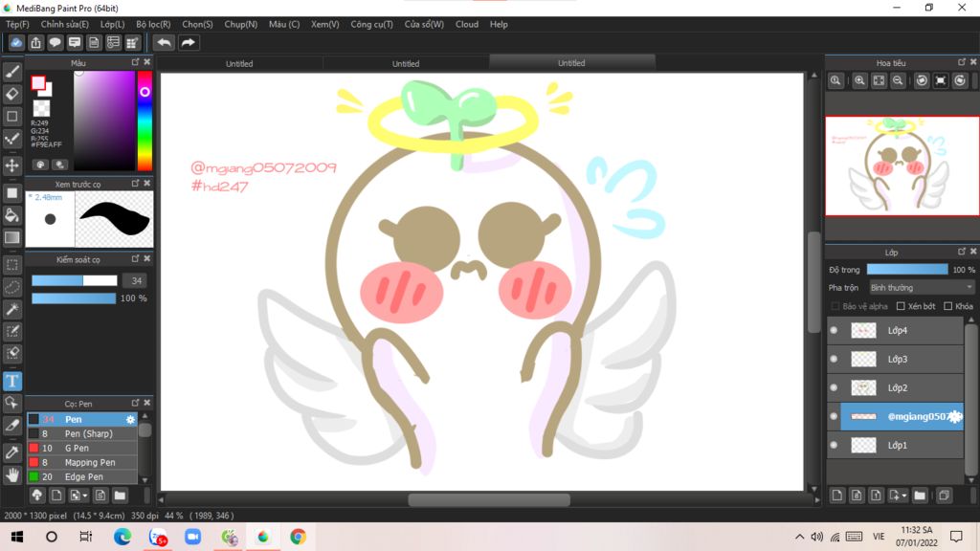Select the Hand pan tool
980x551 pixels.
pyautogui.click(x=11, y=475)
